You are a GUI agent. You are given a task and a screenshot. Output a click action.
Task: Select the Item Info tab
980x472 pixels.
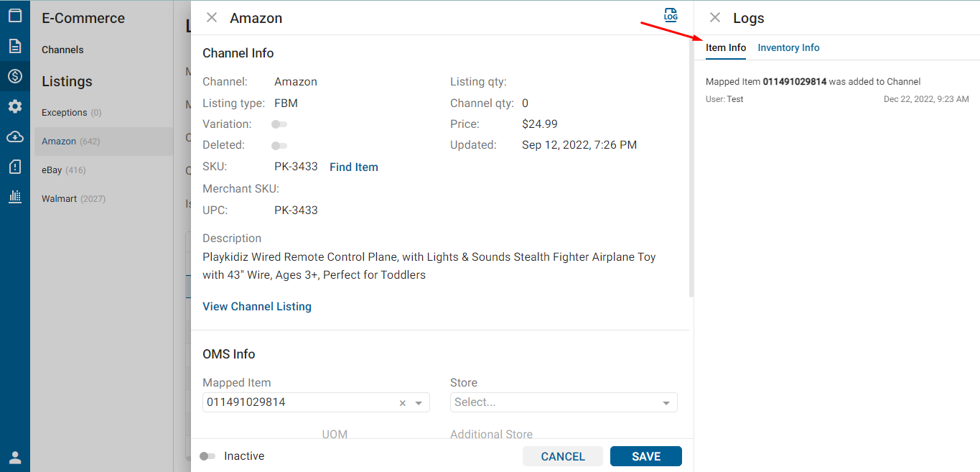pos(726,48)
